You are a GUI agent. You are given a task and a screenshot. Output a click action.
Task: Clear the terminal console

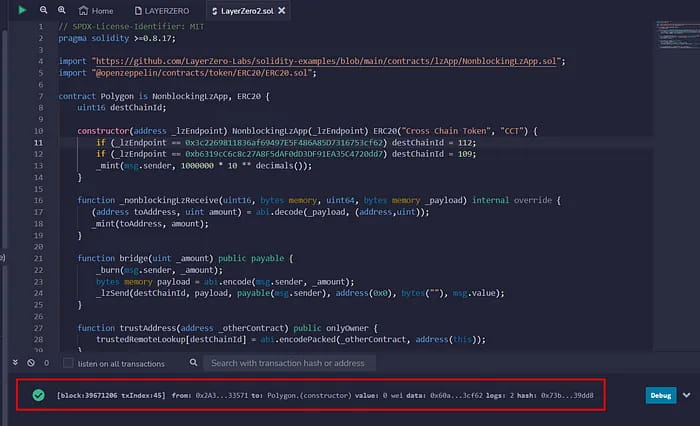coord(31,363)
